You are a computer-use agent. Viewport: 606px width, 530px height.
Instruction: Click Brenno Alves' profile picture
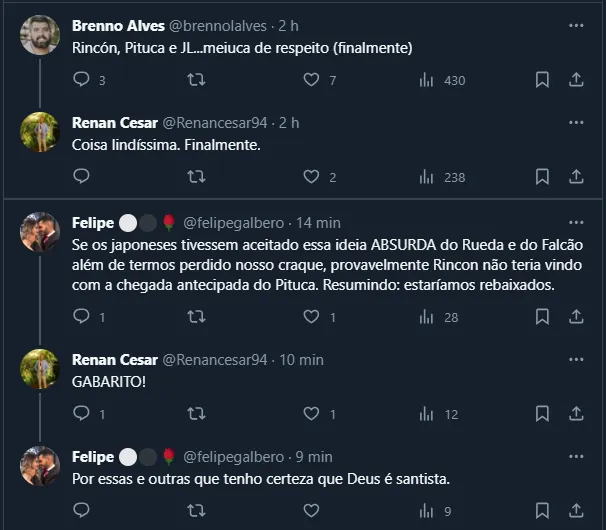point(40,35)
